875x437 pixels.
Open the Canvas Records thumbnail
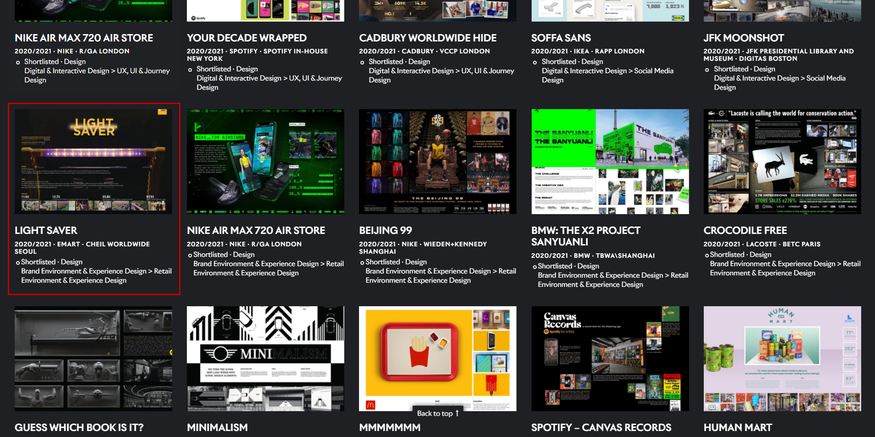click(x=610, y=358)
